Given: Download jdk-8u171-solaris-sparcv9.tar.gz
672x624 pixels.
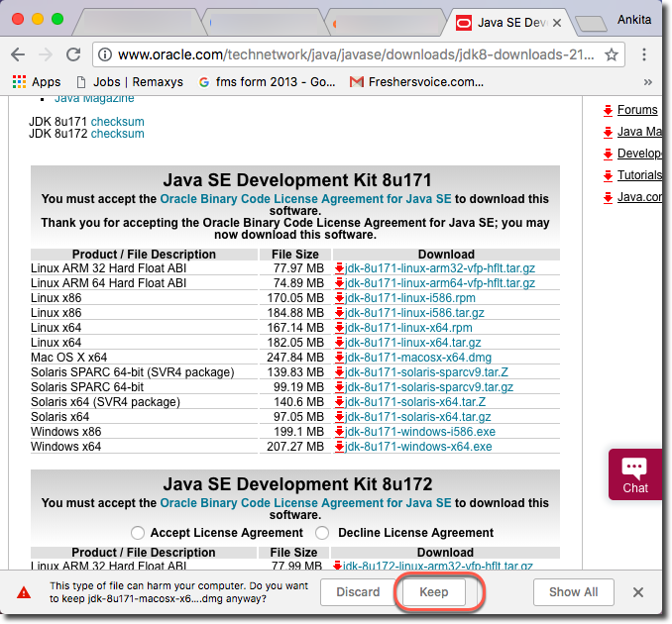Looking at the screenshot, I should point(429,387).
